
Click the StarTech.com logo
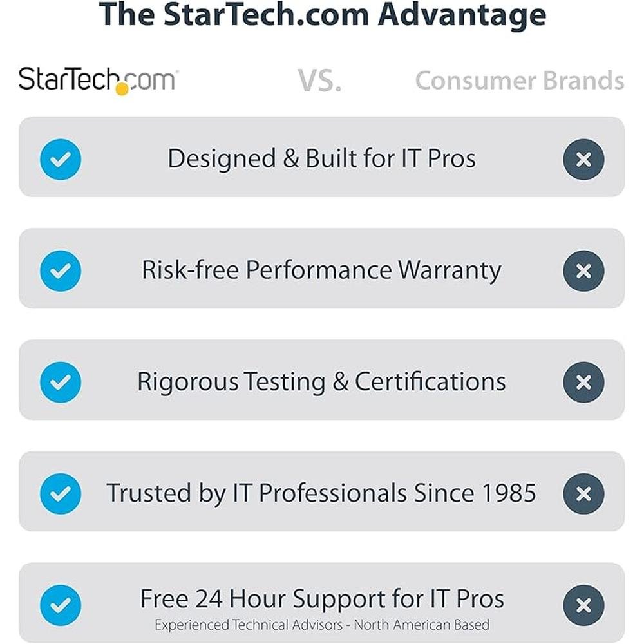pos(98,80)
